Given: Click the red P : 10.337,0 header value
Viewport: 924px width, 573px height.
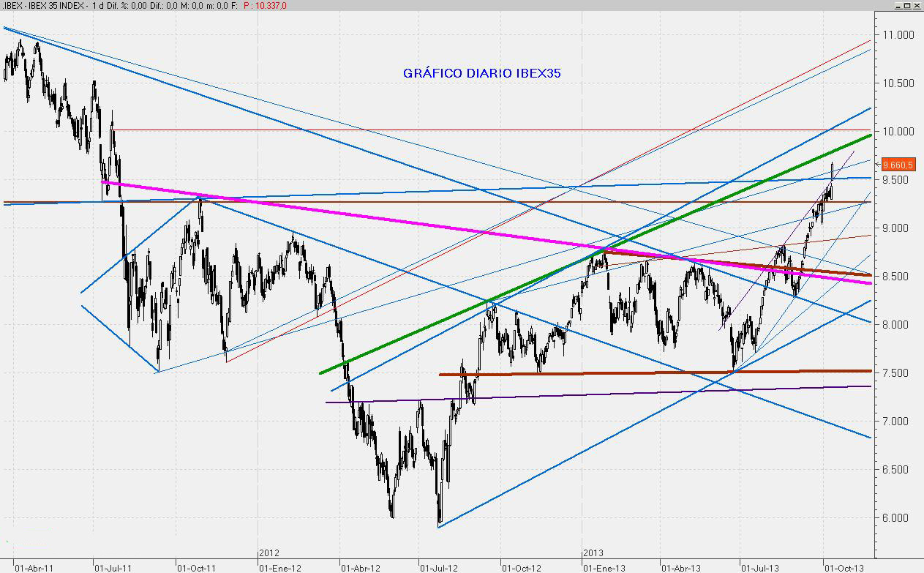Looking at the screenshot, I should [266, 5].
